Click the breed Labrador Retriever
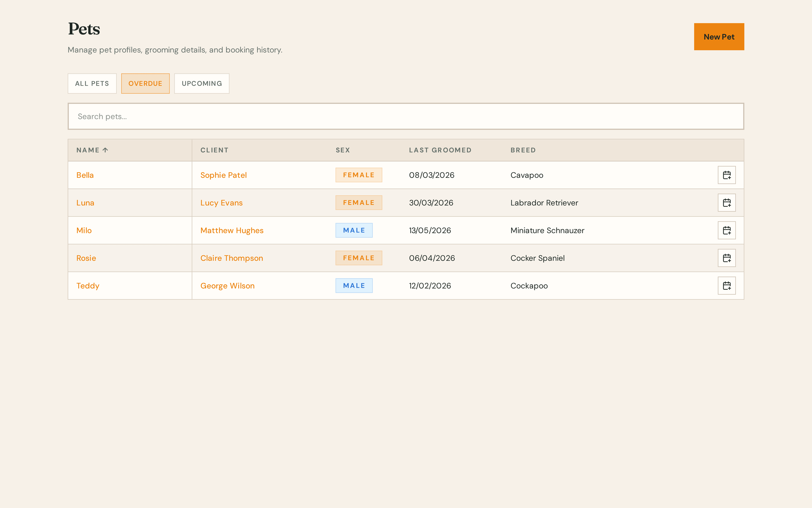The image size is (812, 508). click(544, 203)
